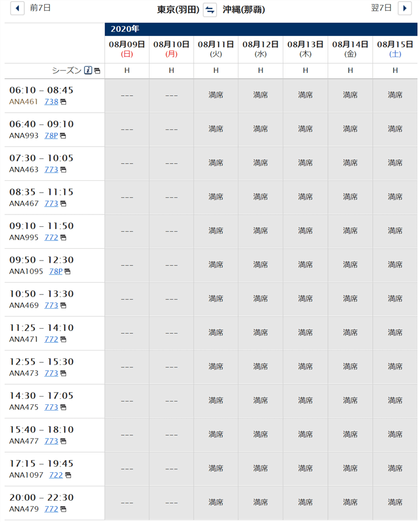Click the next 7 days arrow button
This screenshot has height=522, width=420.
404,8
